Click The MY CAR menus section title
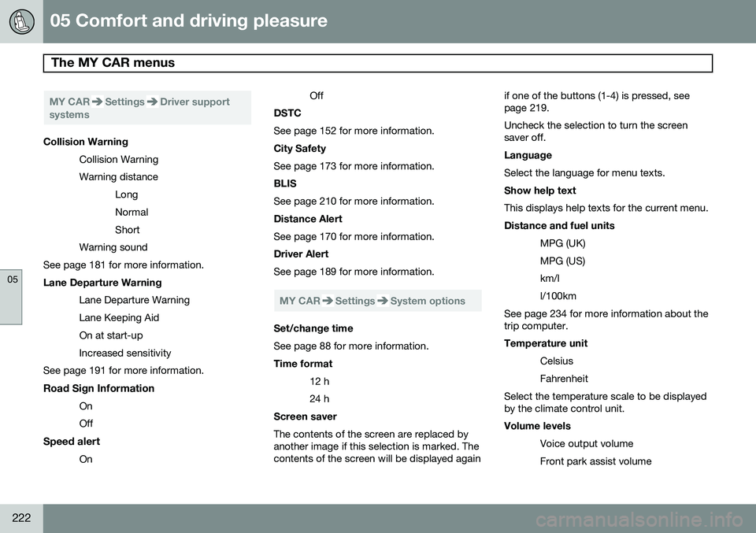Viewport: 756px width, 533px height. 113,63
